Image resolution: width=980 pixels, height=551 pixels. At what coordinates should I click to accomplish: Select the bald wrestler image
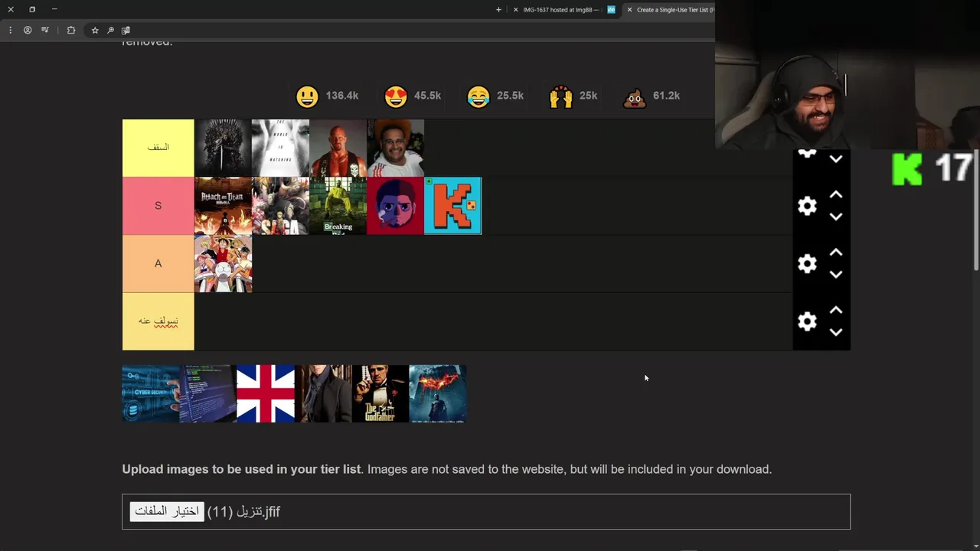(x=338, y=148)
